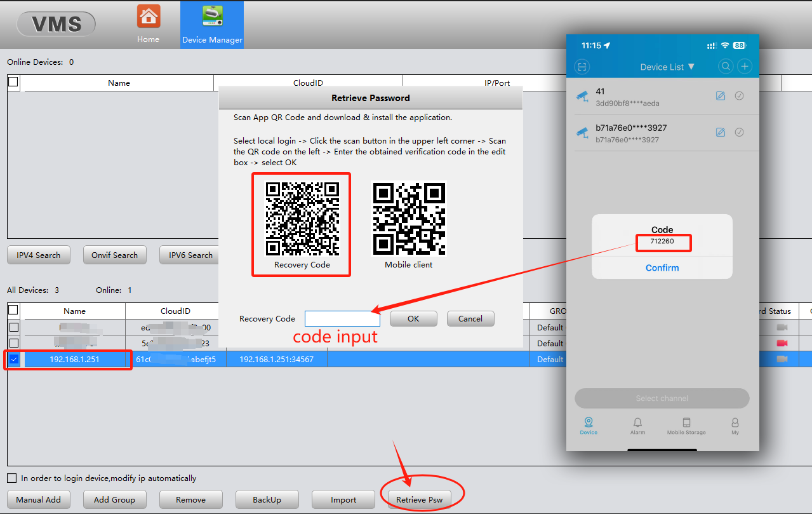Screen dimensions: 812x514
Task: Tap the My profile icon in phone app
Action: [735, 423]
